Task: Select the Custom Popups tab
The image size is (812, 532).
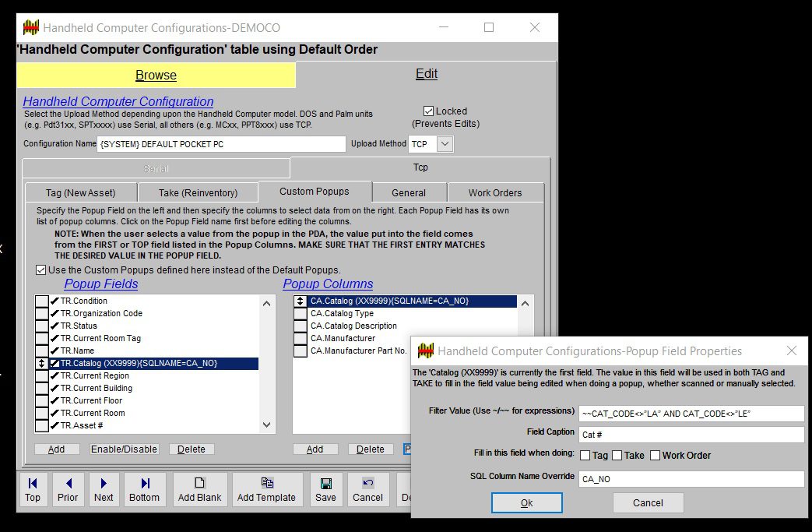Action: click(315, 192)
